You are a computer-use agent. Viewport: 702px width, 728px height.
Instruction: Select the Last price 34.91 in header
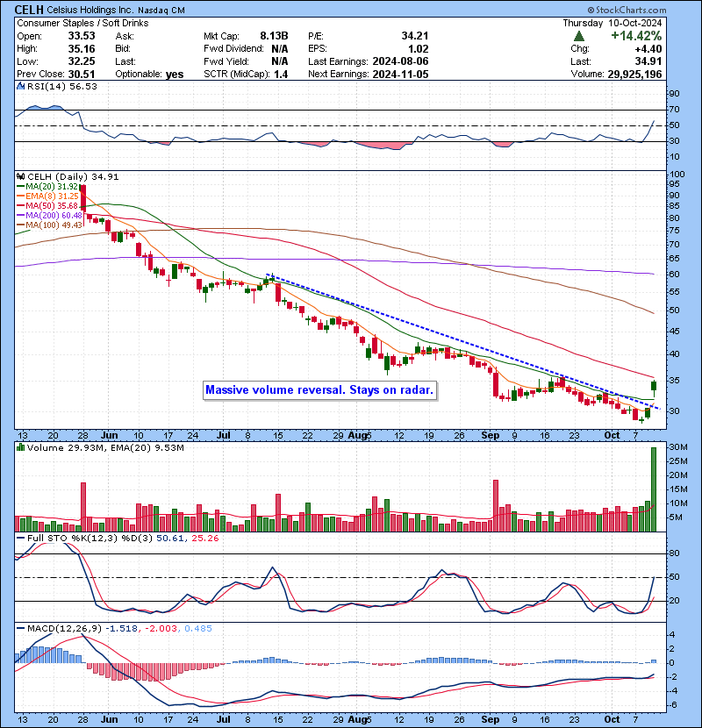point(648,61)
